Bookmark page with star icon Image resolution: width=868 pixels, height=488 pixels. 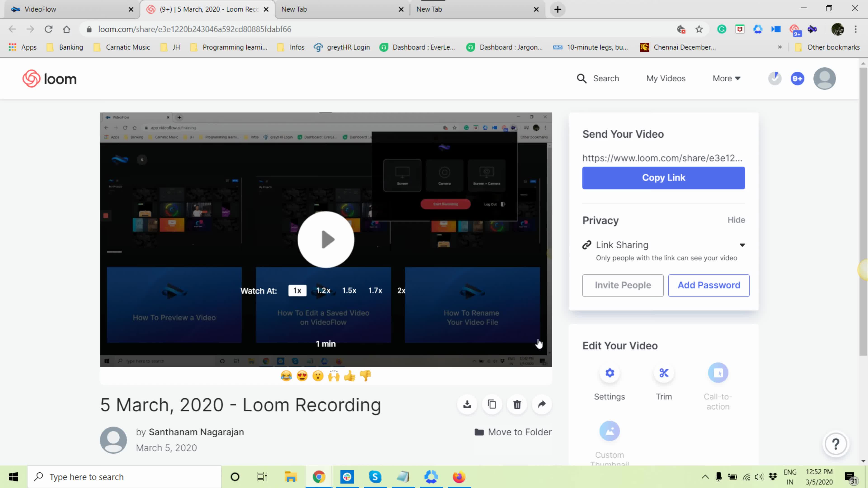(699, 29)
